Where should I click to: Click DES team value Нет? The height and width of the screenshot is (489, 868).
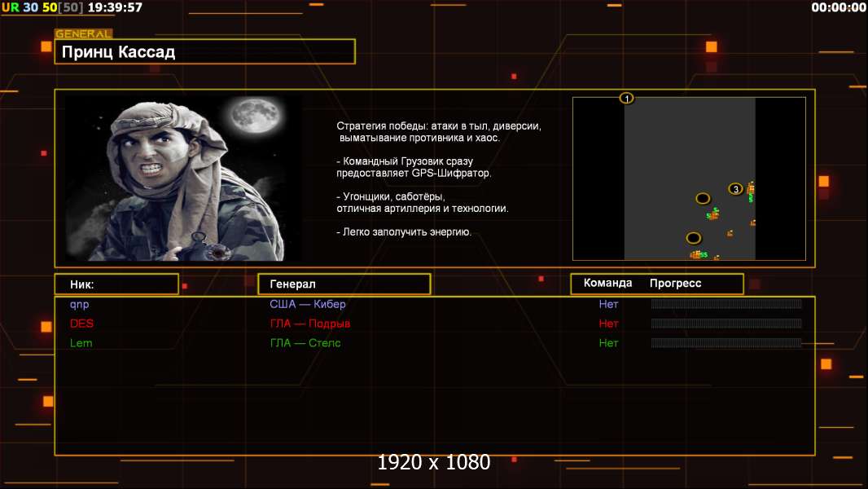608,324
